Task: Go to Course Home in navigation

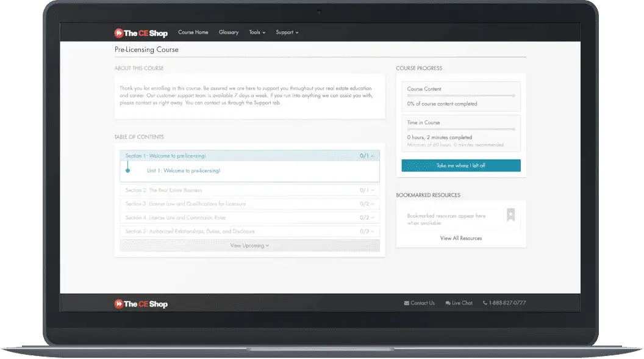Action: [x=193, y=32]
